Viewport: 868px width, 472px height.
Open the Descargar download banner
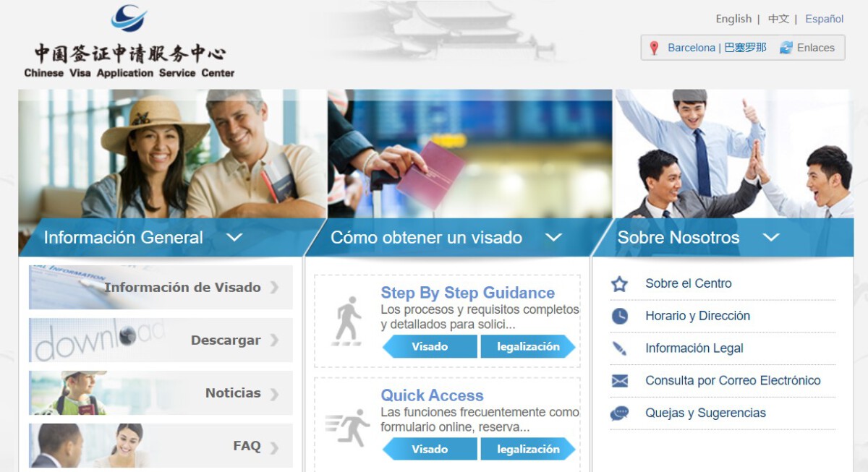pyautogui.click(x=161, y=340)
